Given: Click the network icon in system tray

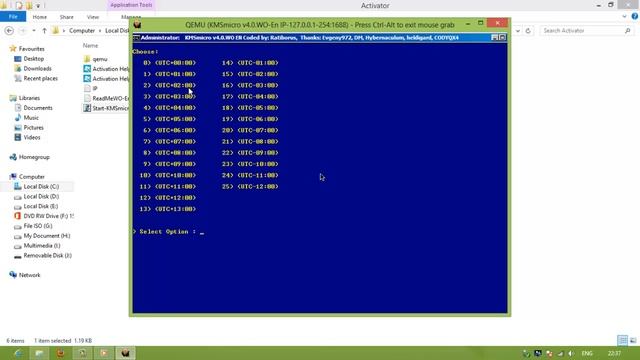Looking at the screenshot, I should (x=560, y=353).
